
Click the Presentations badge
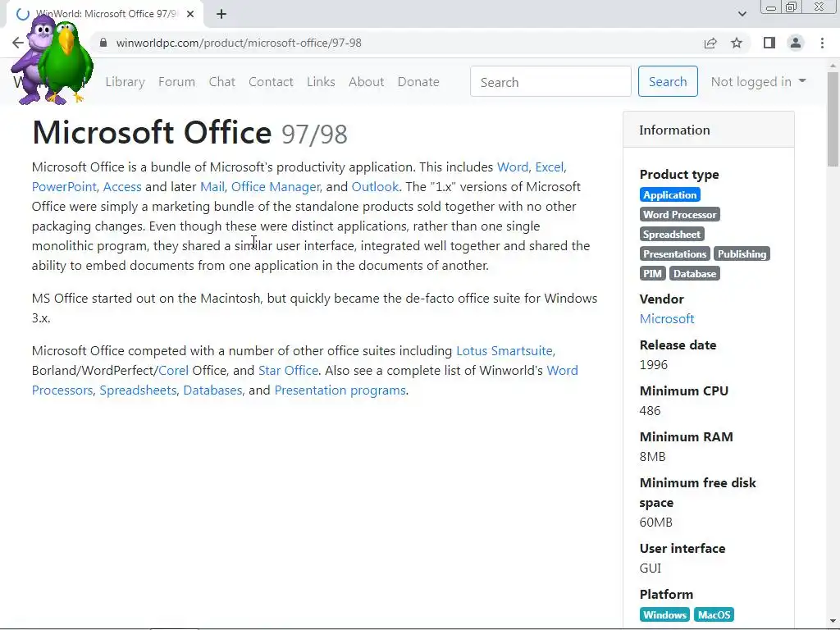click(x=674, y=254)
